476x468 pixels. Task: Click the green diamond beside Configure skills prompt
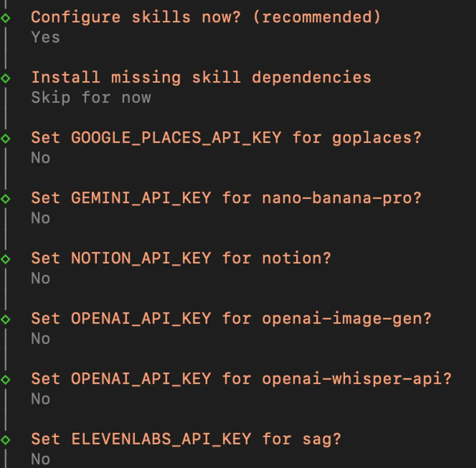click(x=6, y=18)
